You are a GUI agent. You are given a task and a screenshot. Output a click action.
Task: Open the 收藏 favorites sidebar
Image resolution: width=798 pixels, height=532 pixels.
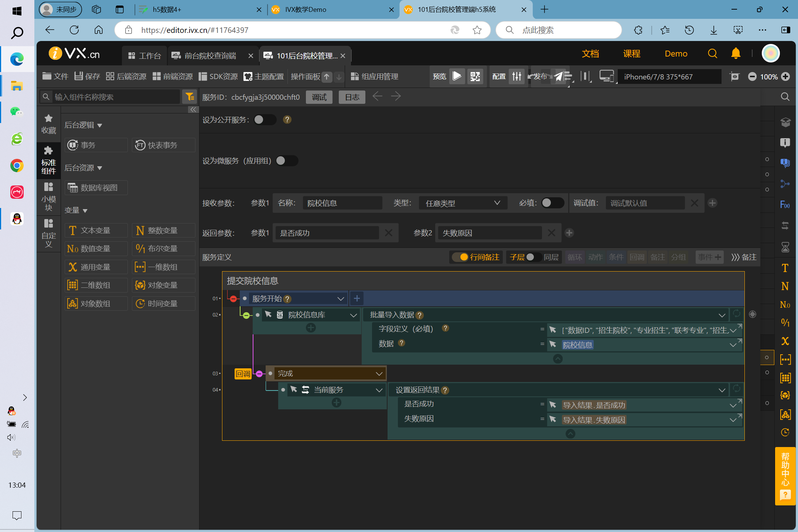[x=48, y=125]
